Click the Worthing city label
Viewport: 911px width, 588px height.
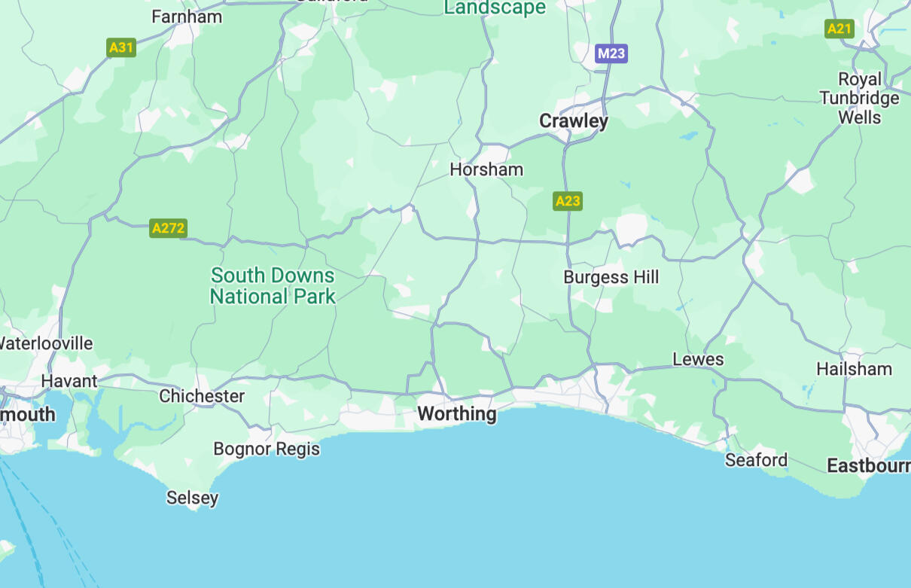click(x=457, y=413)
